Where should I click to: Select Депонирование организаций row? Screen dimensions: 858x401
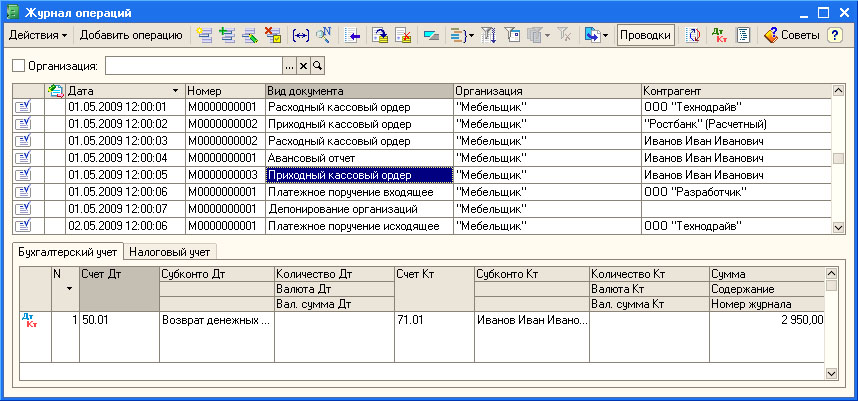[421, 209]
